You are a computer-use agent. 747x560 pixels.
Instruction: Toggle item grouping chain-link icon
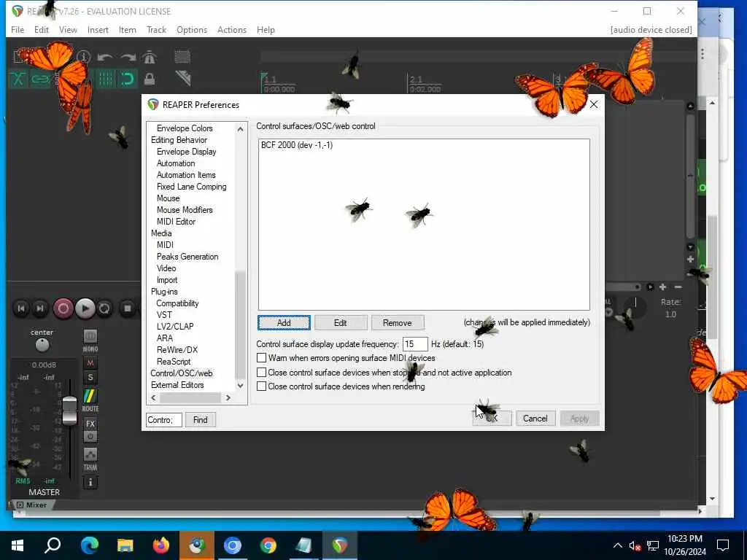[x=41, y=79]
